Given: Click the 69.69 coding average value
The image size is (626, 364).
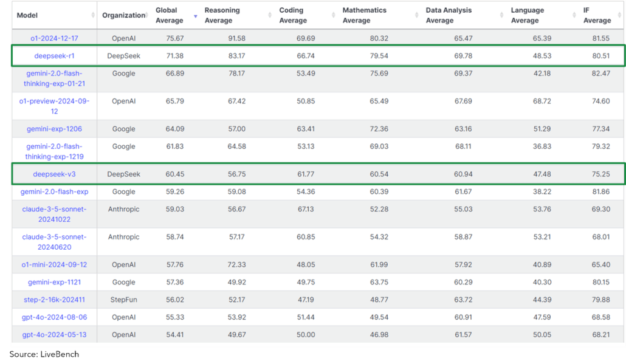Looking at the screenshot, I should pos(306,38).
